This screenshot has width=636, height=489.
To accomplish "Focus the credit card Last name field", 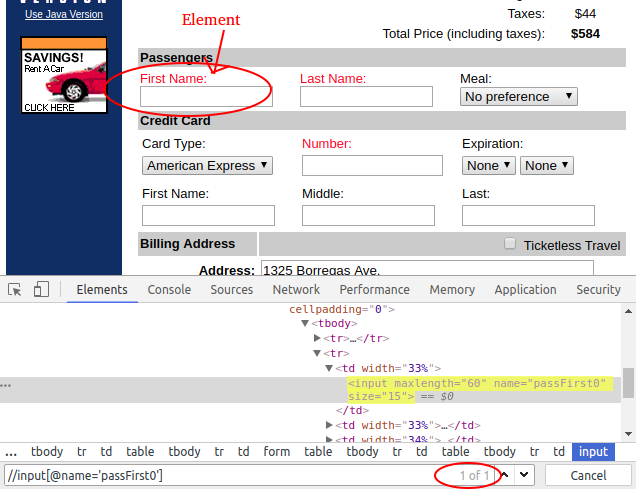I will point(528,215).
